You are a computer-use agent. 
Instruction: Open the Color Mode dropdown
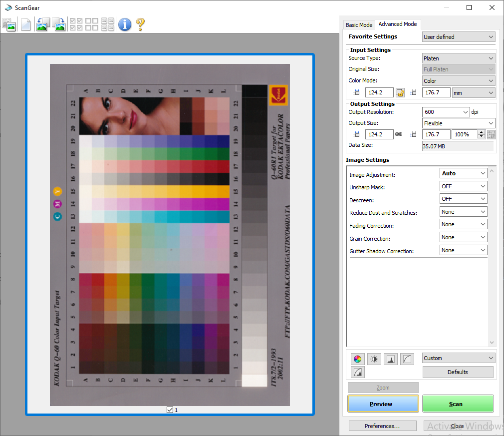pyautogui.click(x=459, y=81)
